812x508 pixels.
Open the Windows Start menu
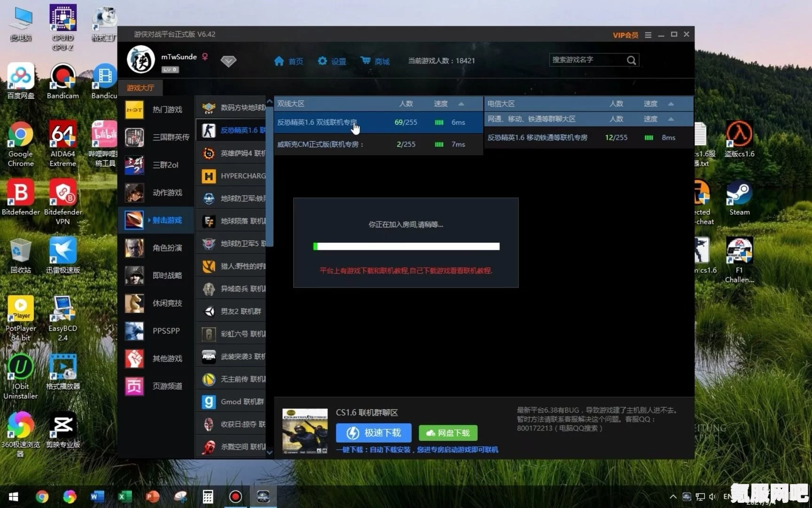(x=14, y=497)
